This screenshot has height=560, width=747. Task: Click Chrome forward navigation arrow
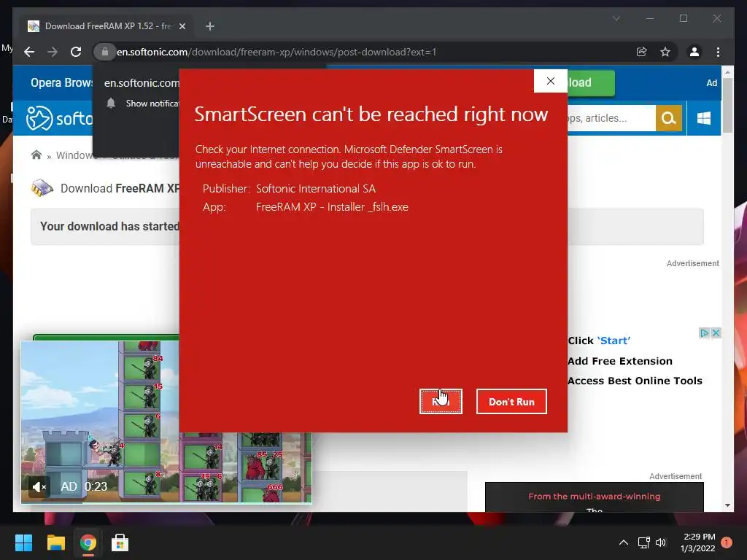[53, 52]
